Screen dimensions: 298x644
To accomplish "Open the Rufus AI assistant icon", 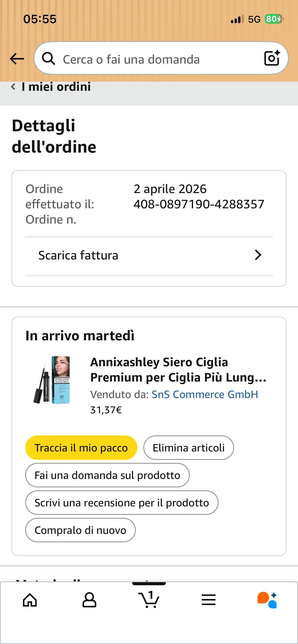I will tap(267, 600).
